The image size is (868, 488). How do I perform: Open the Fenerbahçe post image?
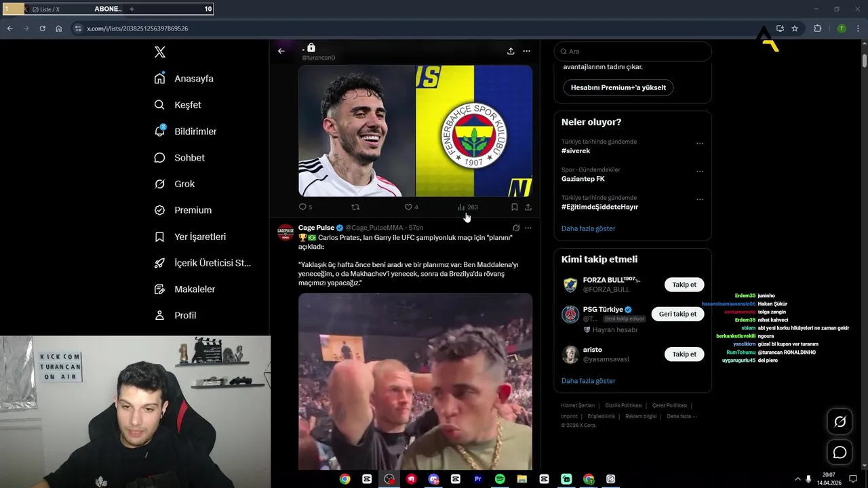[x=415, y=131]
